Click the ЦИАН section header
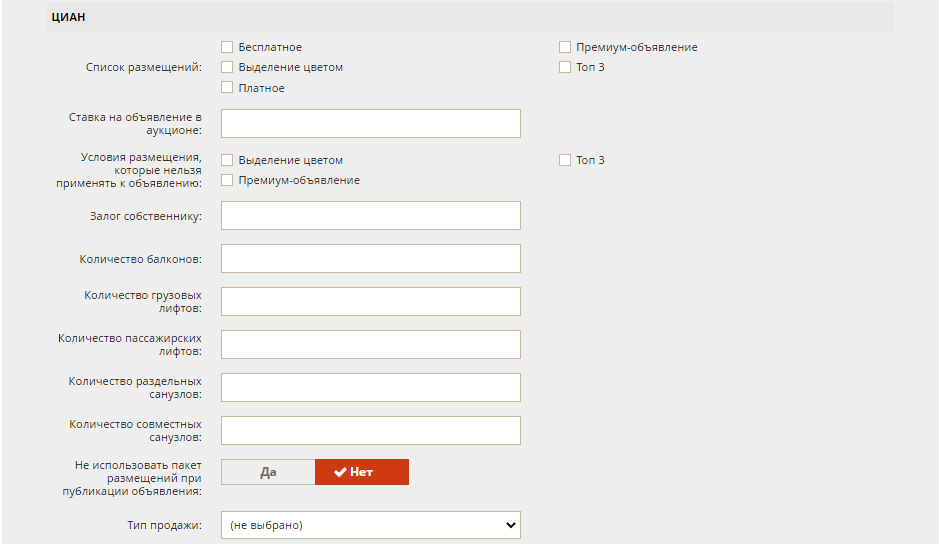 pyautogui.click(x=470, y=17)
